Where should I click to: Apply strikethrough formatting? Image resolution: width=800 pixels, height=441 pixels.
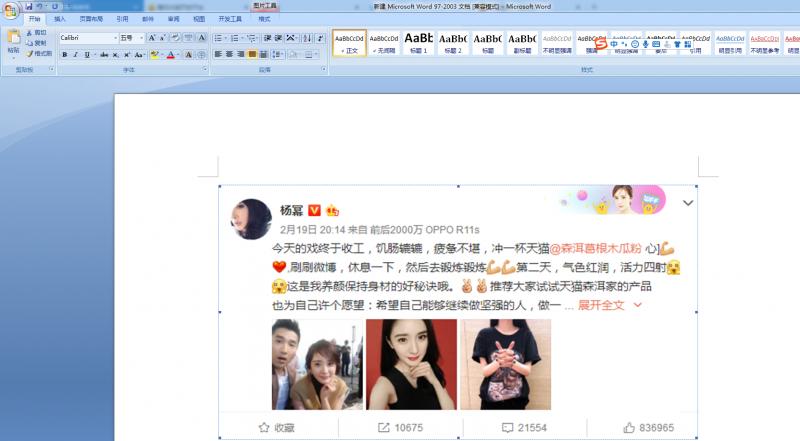[104, 55]
